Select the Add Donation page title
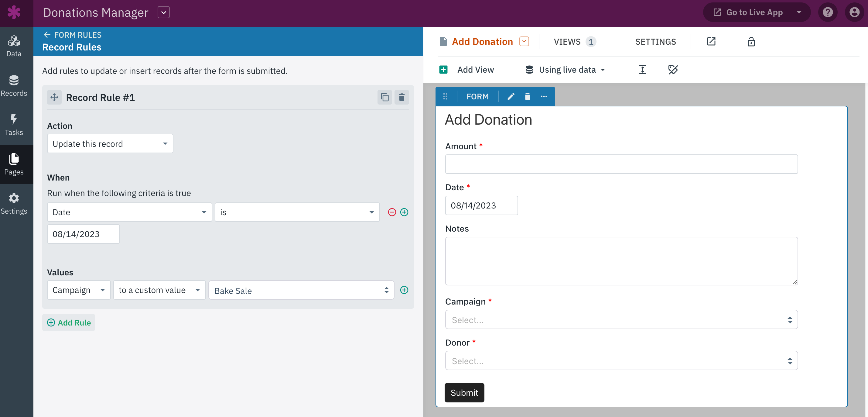This screenshot has width=868, height=417. 482,41
